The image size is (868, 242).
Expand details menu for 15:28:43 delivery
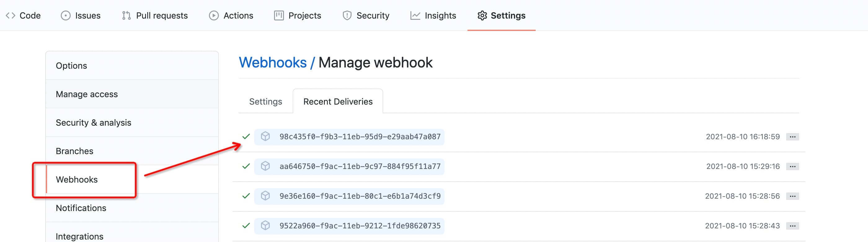793,226
